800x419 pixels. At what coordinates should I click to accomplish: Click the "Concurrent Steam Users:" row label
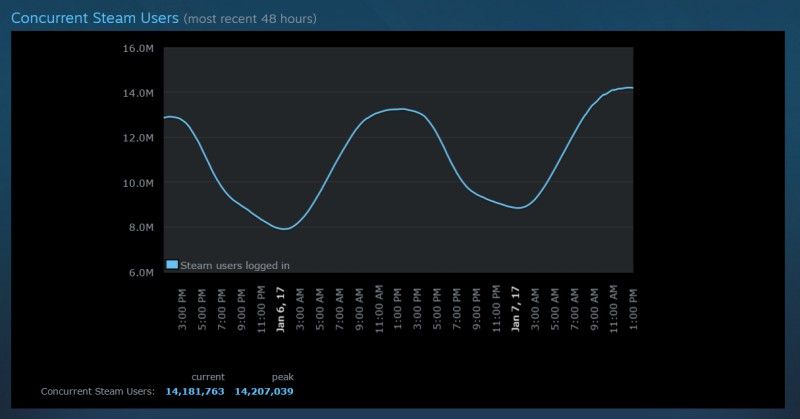(97, 391)
